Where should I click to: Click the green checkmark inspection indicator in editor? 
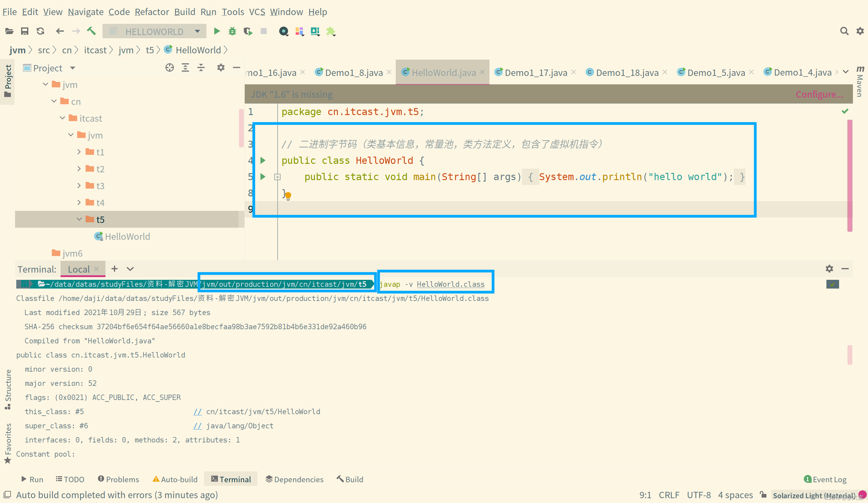coord(845,111)
